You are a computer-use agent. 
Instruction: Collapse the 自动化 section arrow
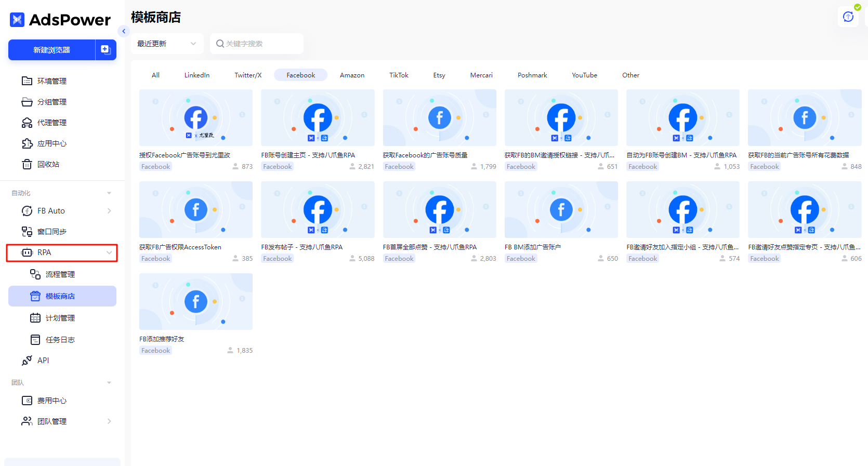click(109, 193)
